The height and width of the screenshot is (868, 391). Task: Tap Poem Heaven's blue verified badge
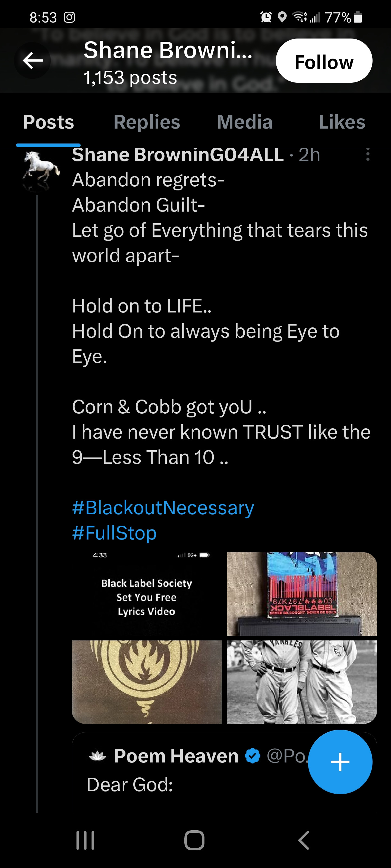pyautogui.click(x=252, y=756)
